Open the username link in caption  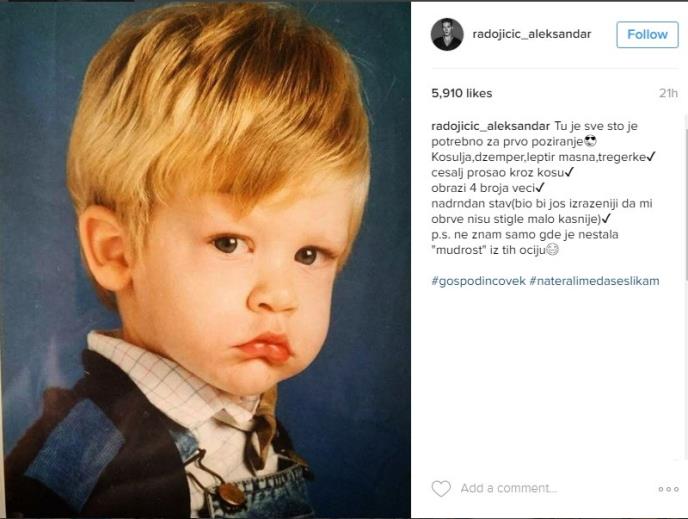(491, 126)
